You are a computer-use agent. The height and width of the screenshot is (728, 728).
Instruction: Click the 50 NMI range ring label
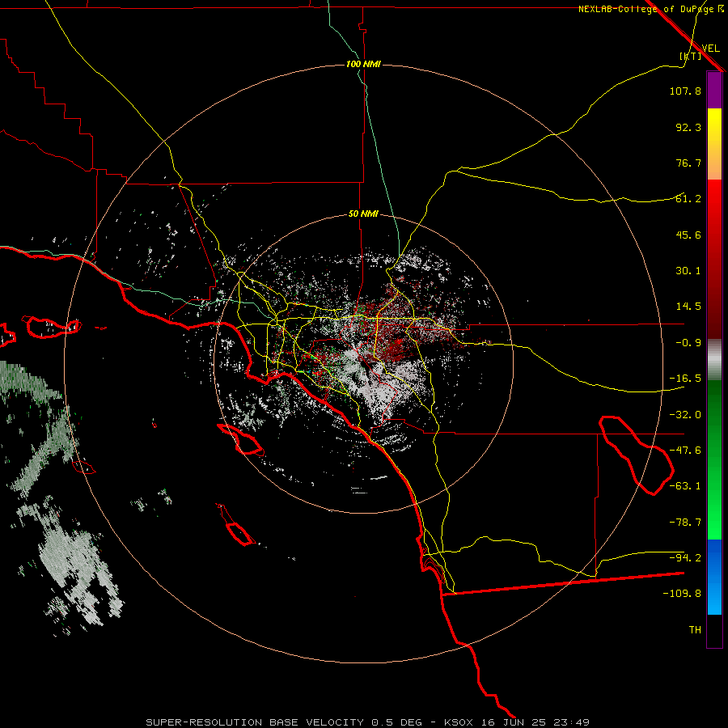coord(363,214)
